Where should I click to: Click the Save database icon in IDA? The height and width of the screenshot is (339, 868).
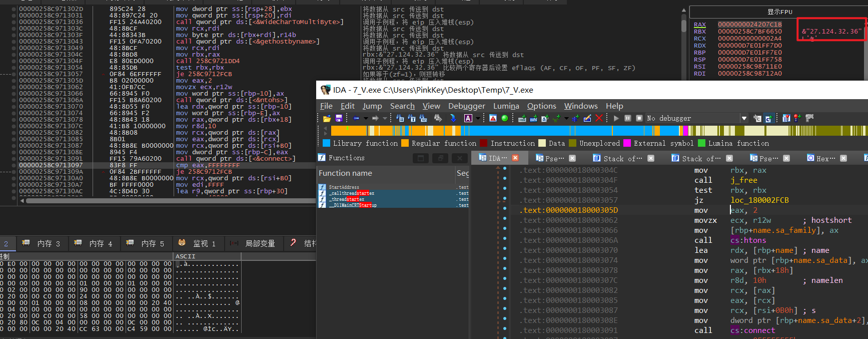339,118
